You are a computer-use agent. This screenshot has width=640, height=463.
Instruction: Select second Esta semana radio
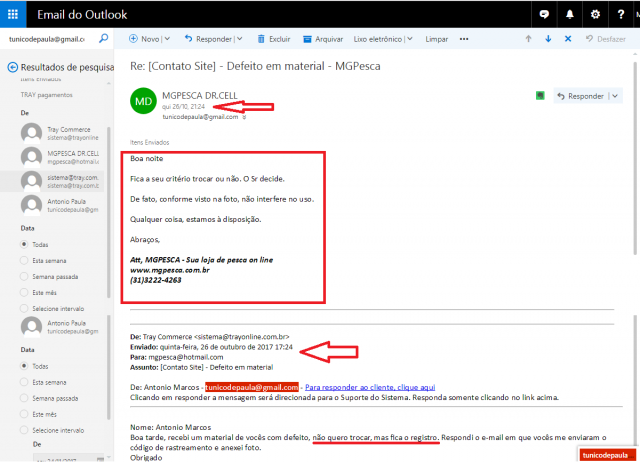(24, 382)
